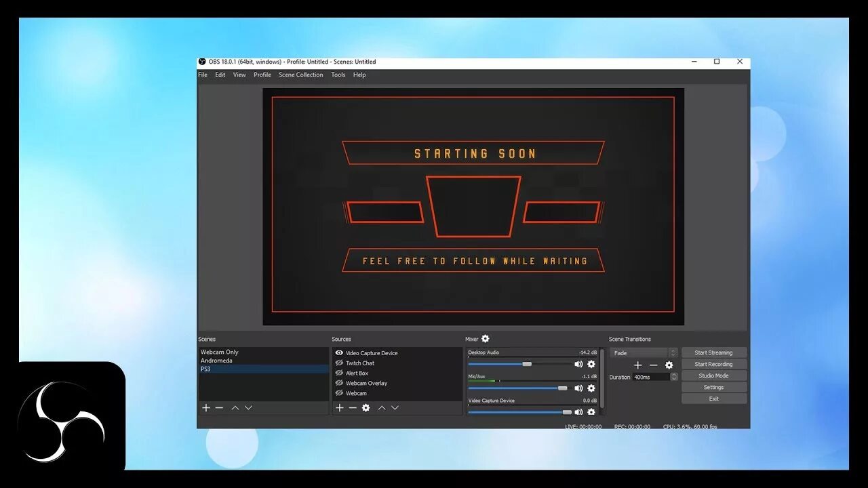
Task: Open Desktop Audio gear settings
Action: (591, 364)
